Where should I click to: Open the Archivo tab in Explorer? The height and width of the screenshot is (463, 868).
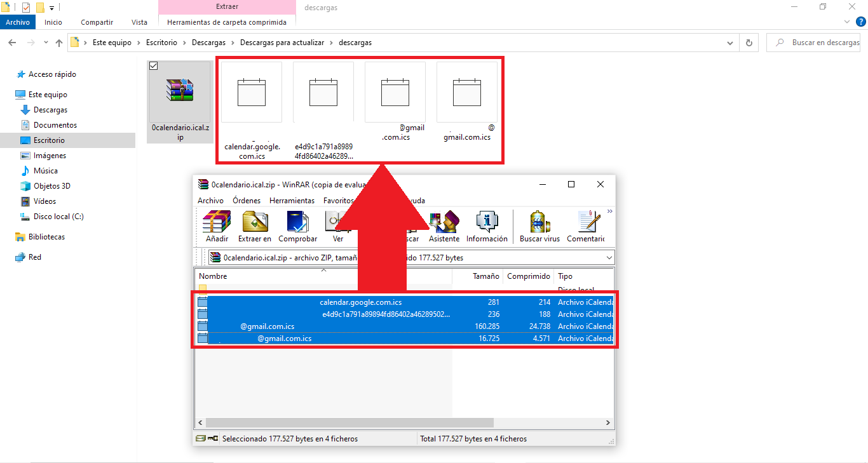[x=18, y=22]
